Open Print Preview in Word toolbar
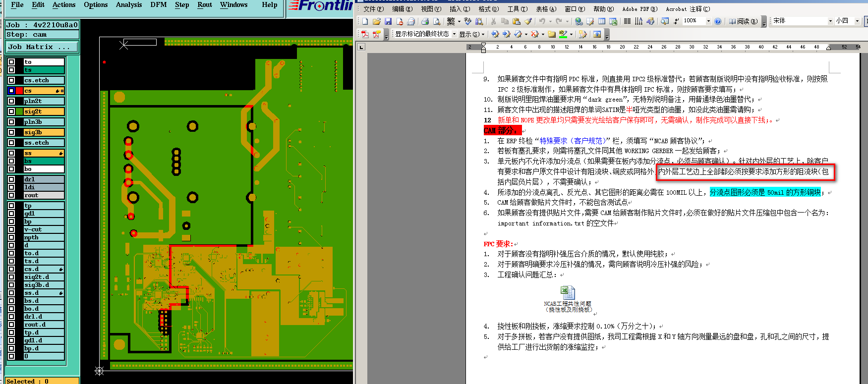The width and height of the screenshot is (868, 384). pos(436,21)
